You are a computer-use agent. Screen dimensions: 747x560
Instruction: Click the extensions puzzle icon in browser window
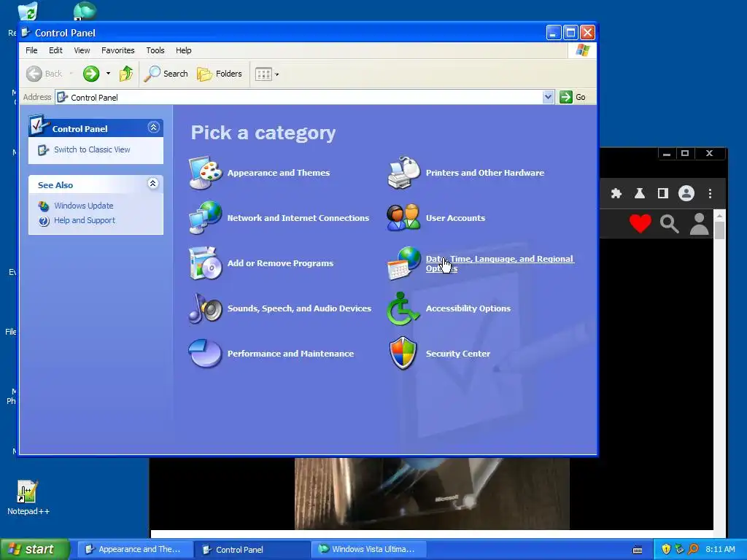click(x=616, y=193)
